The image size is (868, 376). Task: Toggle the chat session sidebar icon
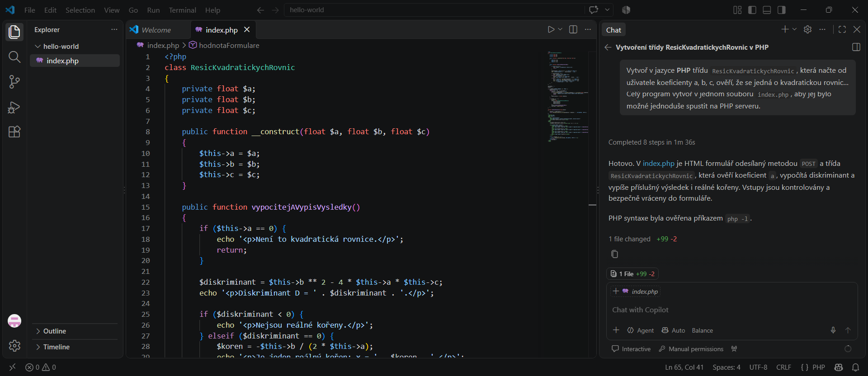856,47
